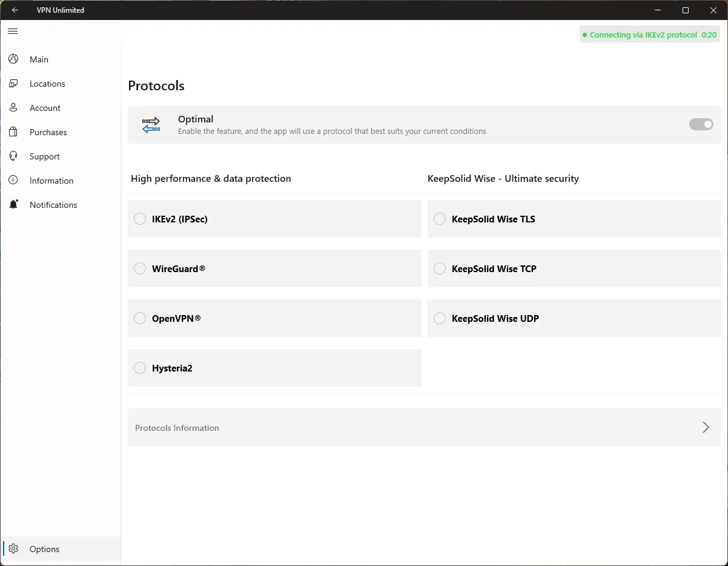Open the Account menu item

pos(61,108)
